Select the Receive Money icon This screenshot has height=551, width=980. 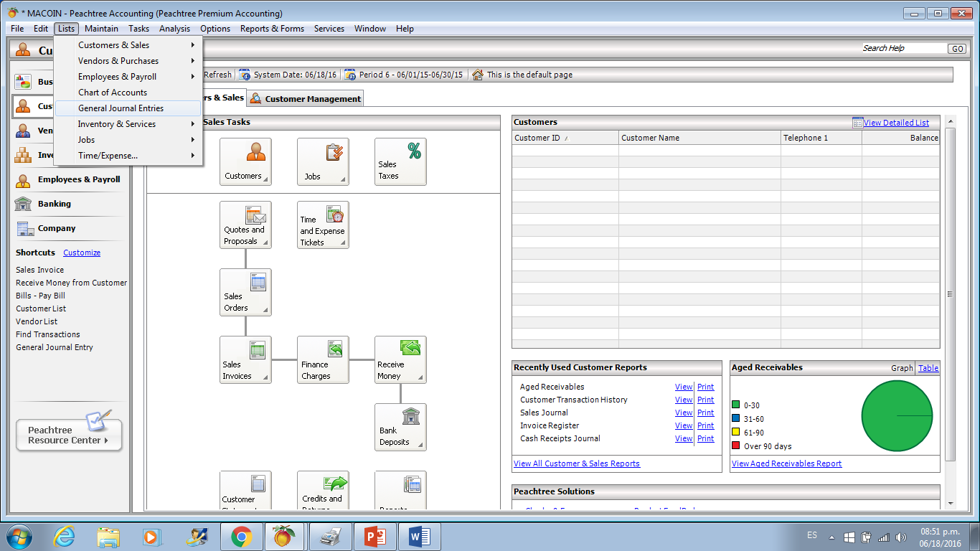tap(400, 359)
